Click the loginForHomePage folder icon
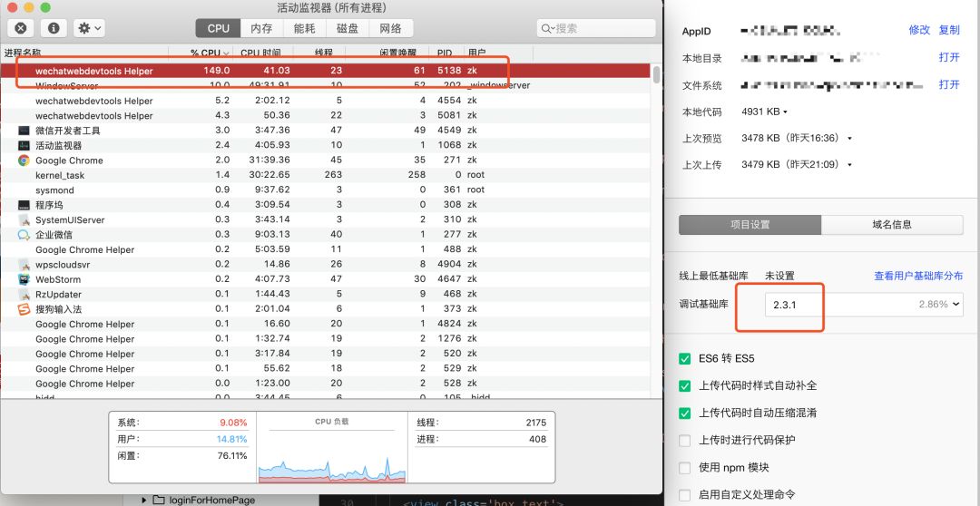This screenshot has height=506, width=980. click(x=159, y=500)
